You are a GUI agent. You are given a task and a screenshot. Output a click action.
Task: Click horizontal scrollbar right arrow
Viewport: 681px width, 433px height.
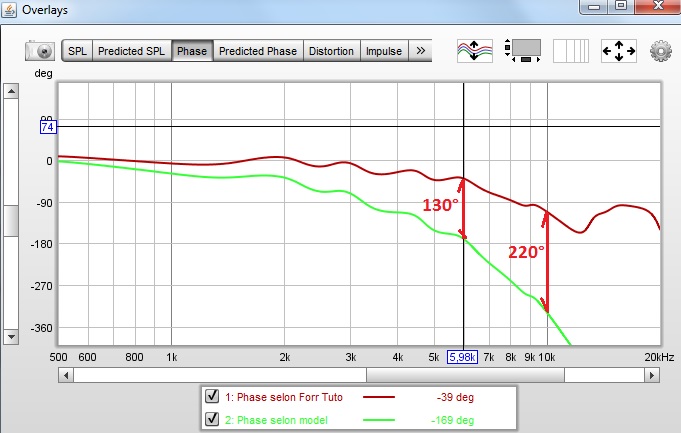coord(652,375)
